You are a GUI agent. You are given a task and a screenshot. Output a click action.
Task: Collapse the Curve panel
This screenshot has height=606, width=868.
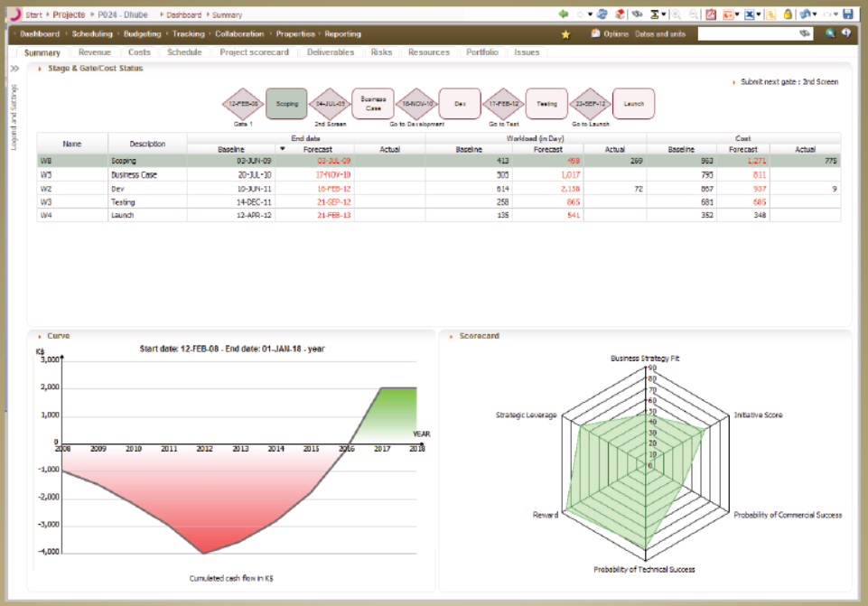click(41, 336)
